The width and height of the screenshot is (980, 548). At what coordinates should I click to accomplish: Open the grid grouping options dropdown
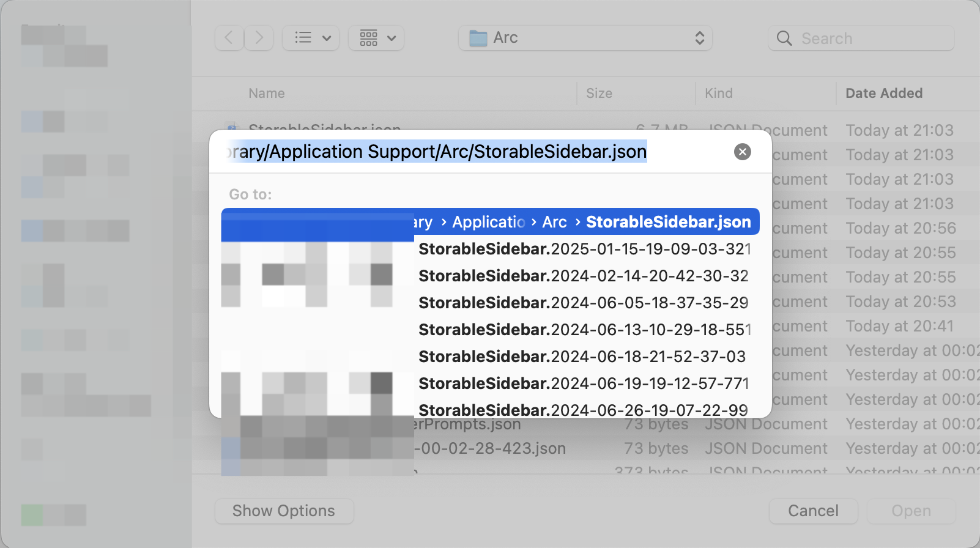[x=376, y=38]
